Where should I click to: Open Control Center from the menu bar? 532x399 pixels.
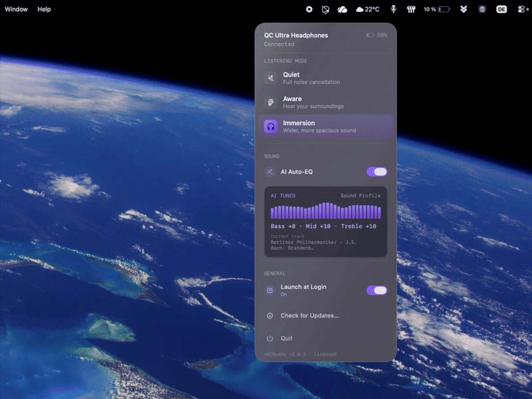point(522,9)
